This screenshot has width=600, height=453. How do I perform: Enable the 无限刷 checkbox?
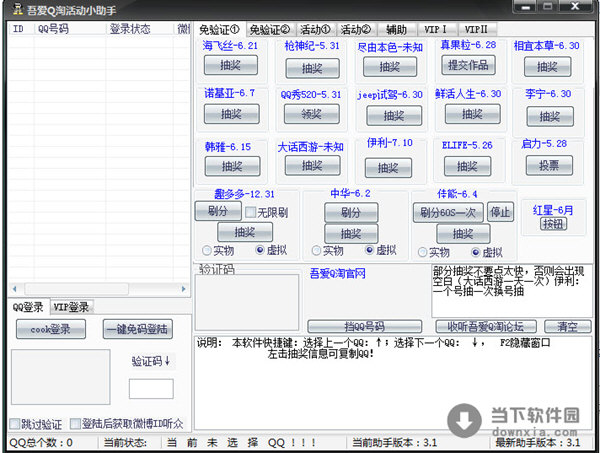point(250,212)
